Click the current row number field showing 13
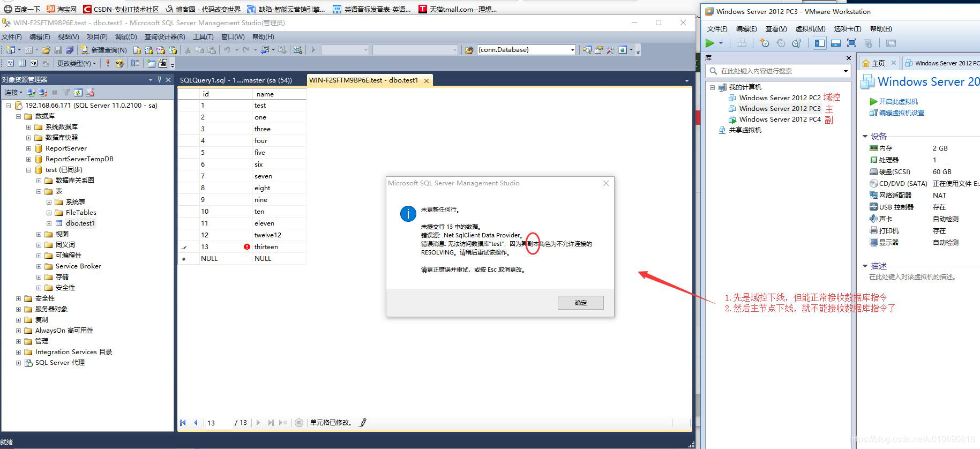Screen dimensions: 980x449 click(x=219, y=423)
